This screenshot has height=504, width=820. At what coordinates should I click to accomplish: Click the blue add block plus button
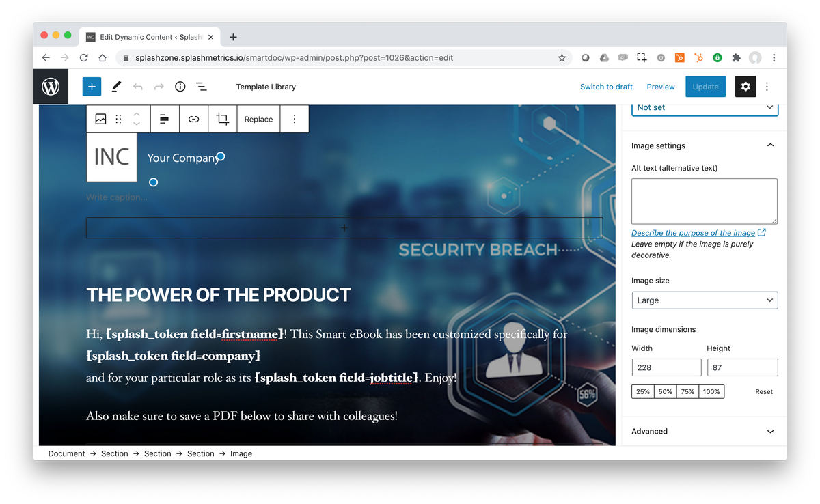[x=92, y=87]
